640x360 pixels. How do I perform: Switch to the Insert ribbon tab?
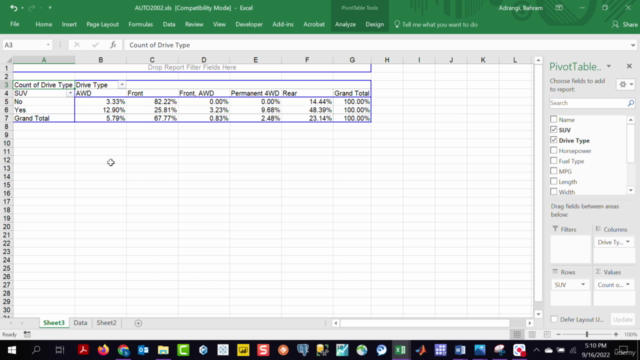pos(69,24)
